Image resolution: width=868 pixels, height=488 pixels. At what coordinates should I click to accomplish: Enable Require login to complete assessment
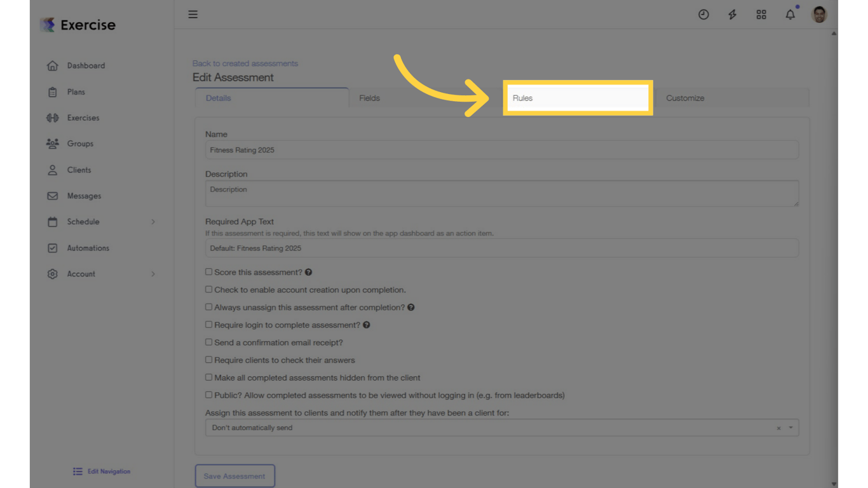(x=208, y=324)
